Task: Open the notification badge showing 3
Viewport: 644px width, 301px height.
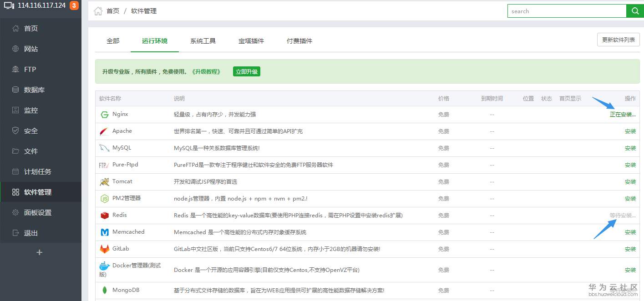Action: [74, 6]
